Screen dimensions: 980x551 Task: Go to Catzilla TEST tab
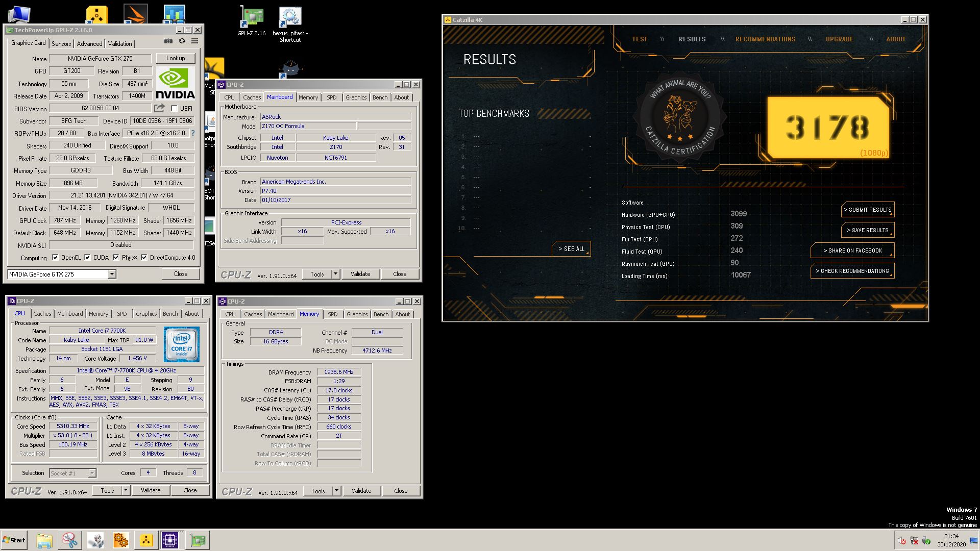click(x=640, y=39)
